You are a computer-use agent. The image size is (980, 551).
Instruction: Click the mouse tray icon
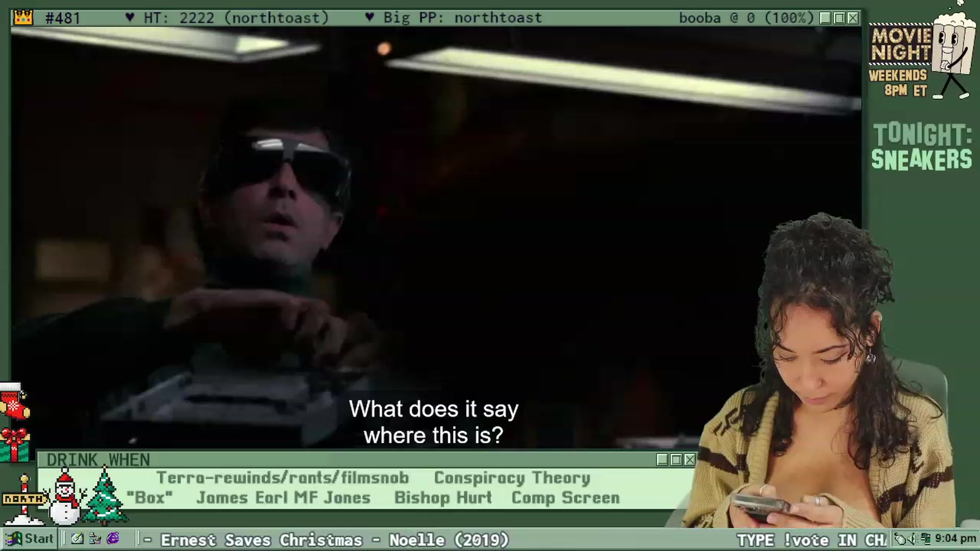click(x=900, y=539)
